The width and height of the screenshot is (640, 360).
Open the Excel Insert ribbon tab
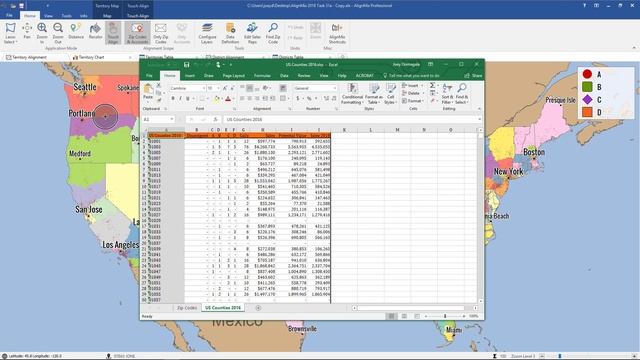pyautogui.click(x=190, y=76)
